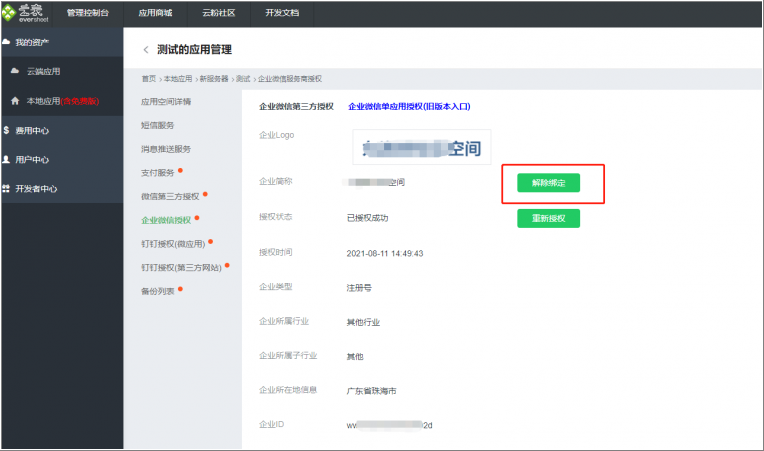Click the enterprise logo image
This screenshot has height=451, width=764.
[421, 147]
